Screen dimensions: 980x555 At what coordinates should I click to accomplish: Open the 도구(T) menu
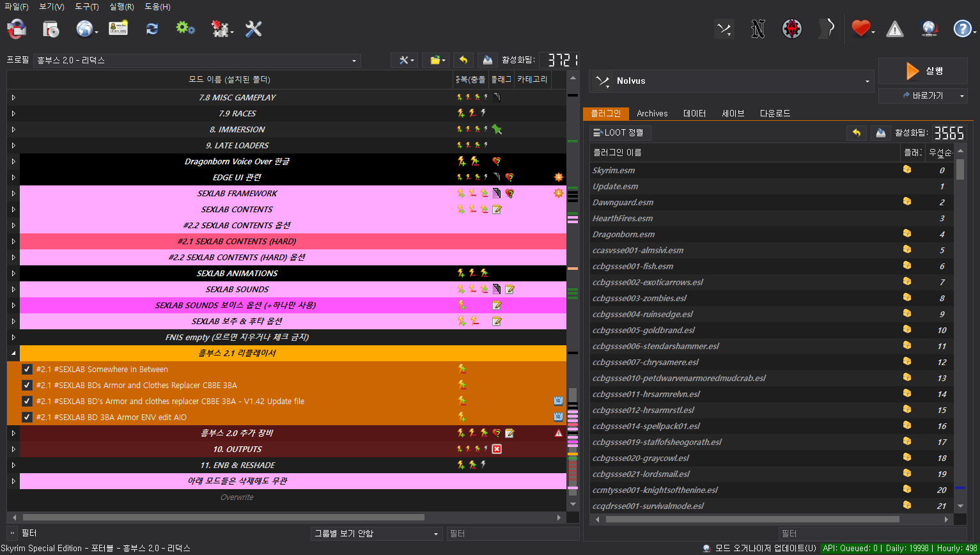coord(86,7)
